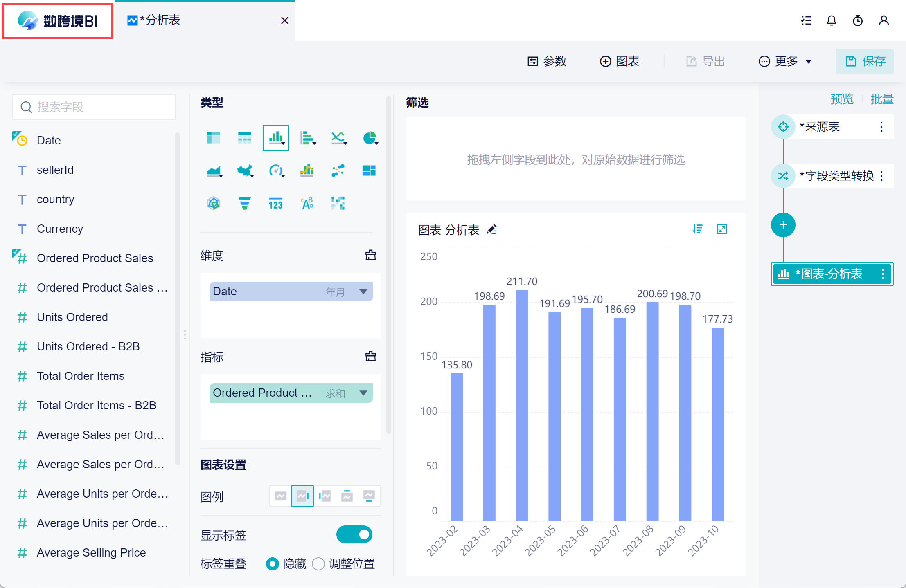906x588 pixels.
Task: Click the Preview link
Action: 842,99
